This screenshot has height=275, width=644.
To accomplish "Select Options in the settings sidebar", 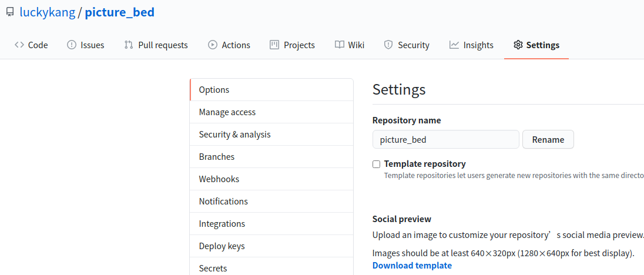I will (x=271, y=90).
